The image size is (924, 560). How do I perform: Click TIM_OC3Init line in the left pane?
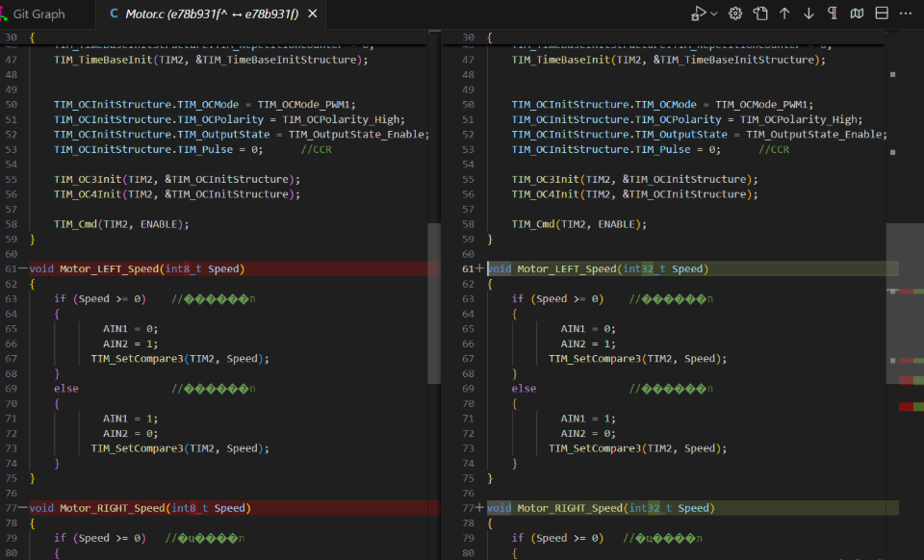(177, 179)
